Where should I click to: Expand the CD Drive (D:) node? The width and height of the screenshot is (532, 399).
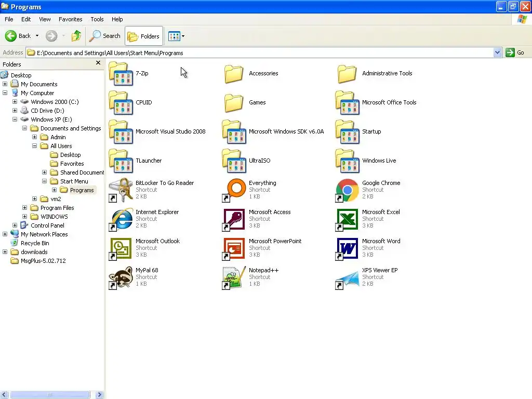click(x=15, y=111)
